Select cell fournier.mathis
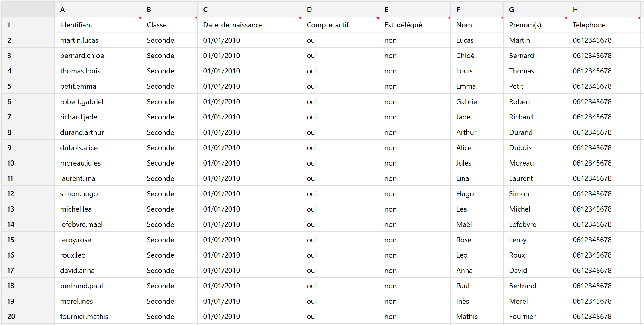The height and width of the screenshot is (325, 644). [x=98, y=316]
